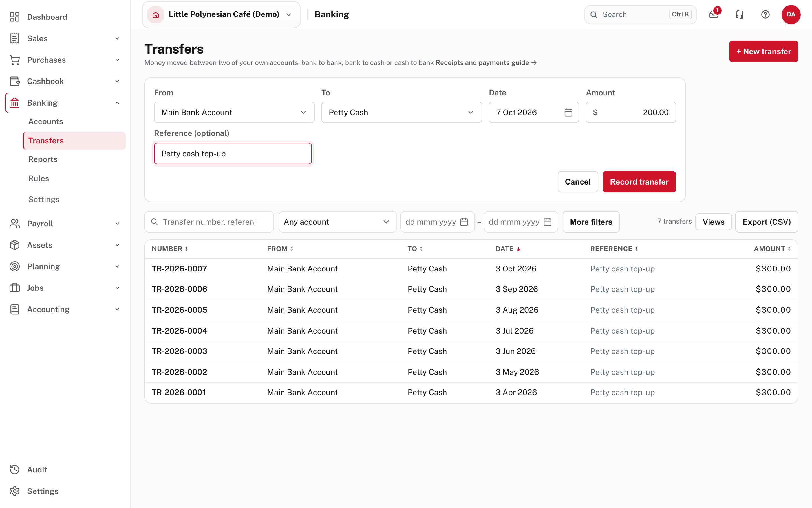Expand the Cashbook menu chevron

(x=117, y=81)
